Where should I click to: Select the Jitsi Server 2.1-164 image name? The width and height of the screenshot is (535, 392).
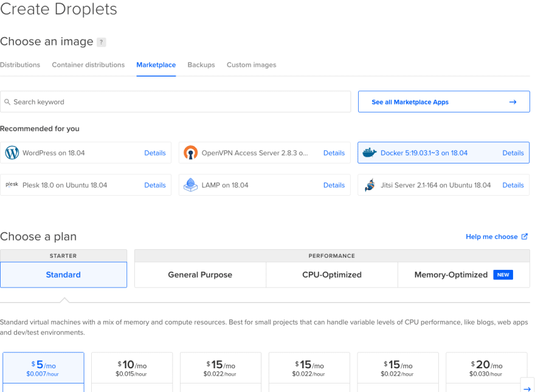(435, 185)
